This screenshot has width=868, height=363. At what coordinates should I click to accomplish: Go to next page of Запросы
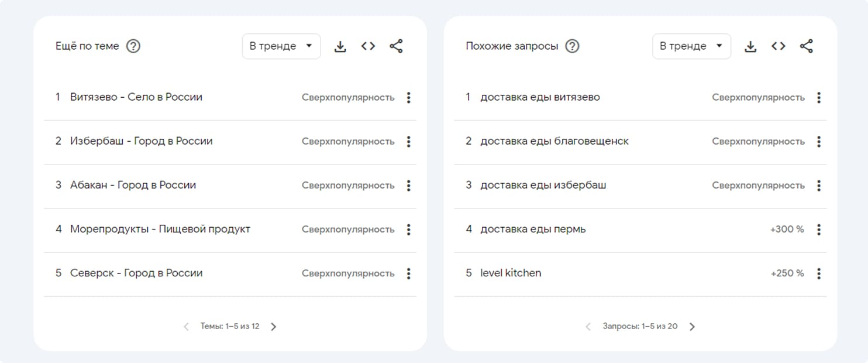pos(692,327)
